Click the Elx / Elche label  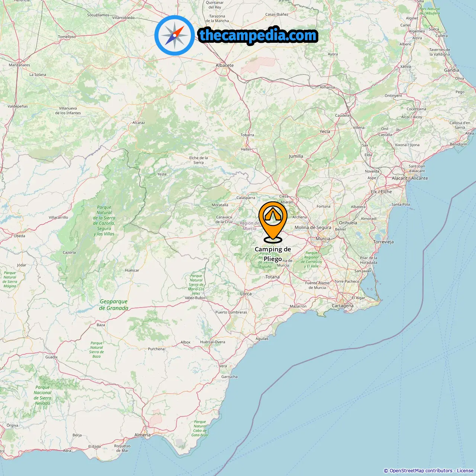381,192
